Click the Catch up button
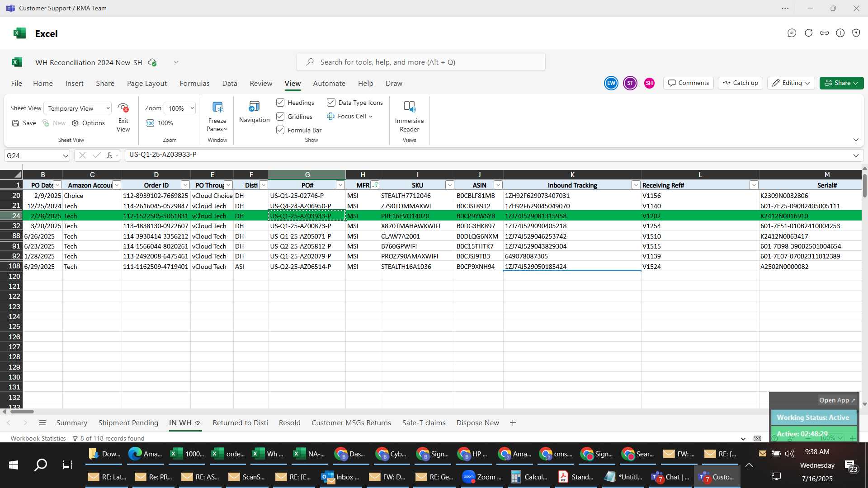 pyautogui.click(x=741, y=83)
